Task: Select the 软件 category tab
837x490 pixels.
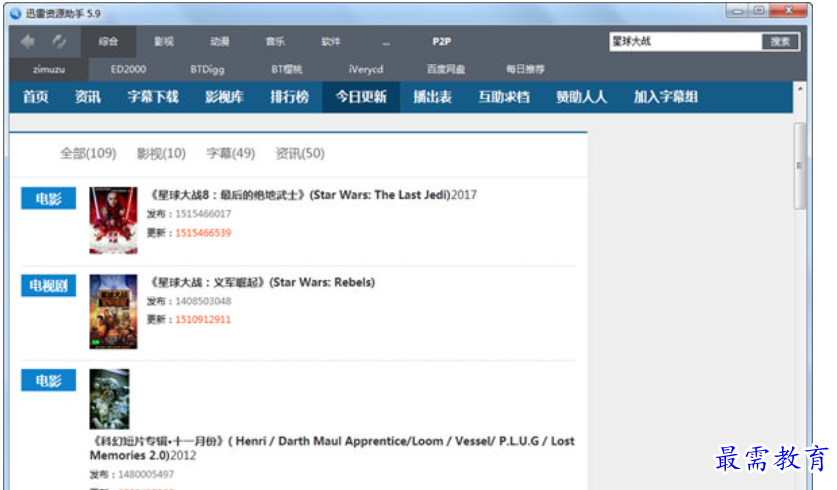Action: 330,42
